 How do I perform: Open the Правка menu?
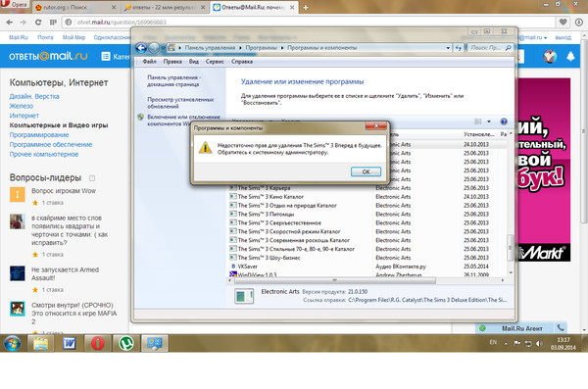tap(172, 61)
